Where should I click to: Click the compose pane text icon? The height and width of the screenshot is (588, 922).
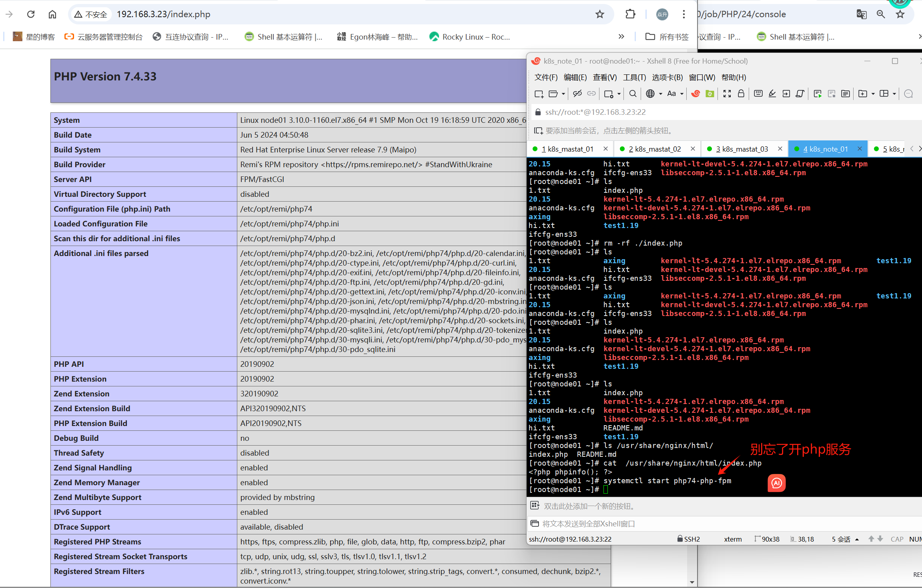point(846,94)
